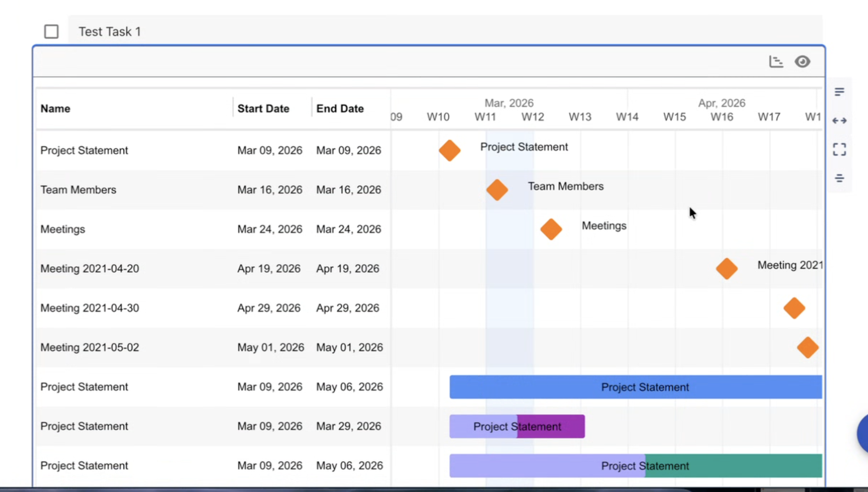Enter fullscreen mode using the expand icon

[x=839, y=149]
